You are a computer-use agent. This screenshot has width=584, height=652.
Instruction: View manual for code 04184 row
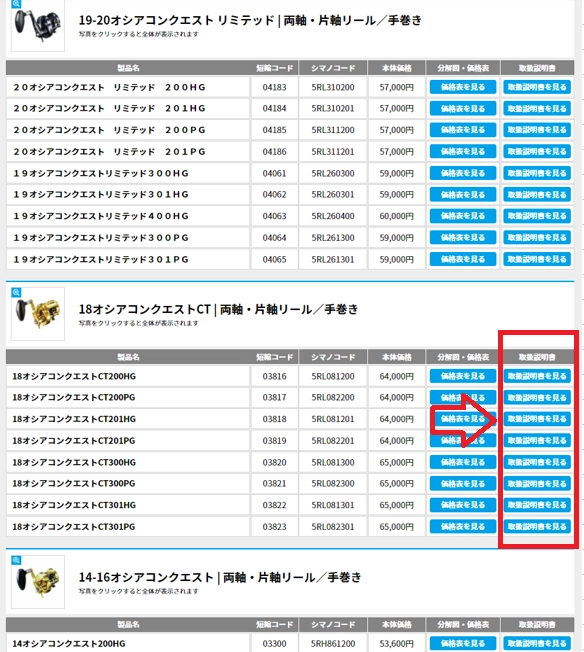click(x=537, y=109)
